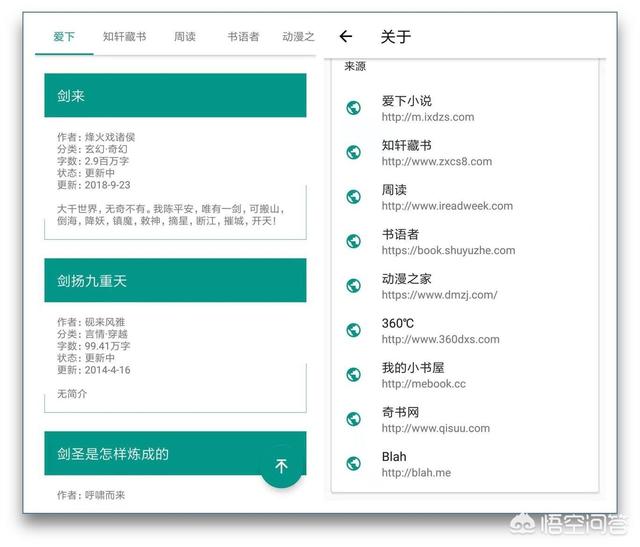The image size is (640, 547).
Task: Click the globe icon next to 爱下小说
Action: (353, 108)
